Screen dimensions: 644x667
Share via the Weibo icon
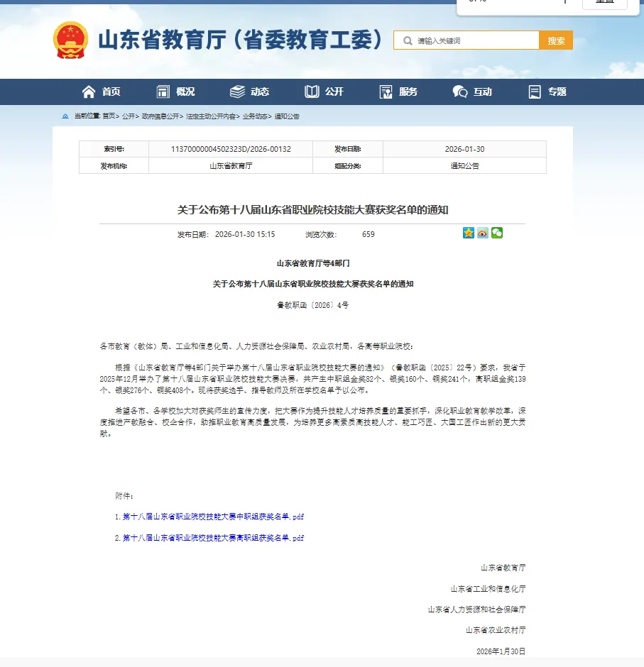pyautogui.click(x=483, y=233)
